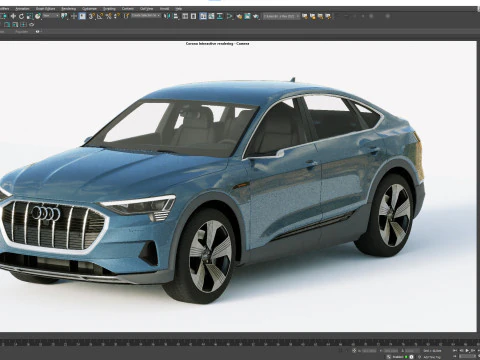Open the Scripting menu

coord(109,9)
